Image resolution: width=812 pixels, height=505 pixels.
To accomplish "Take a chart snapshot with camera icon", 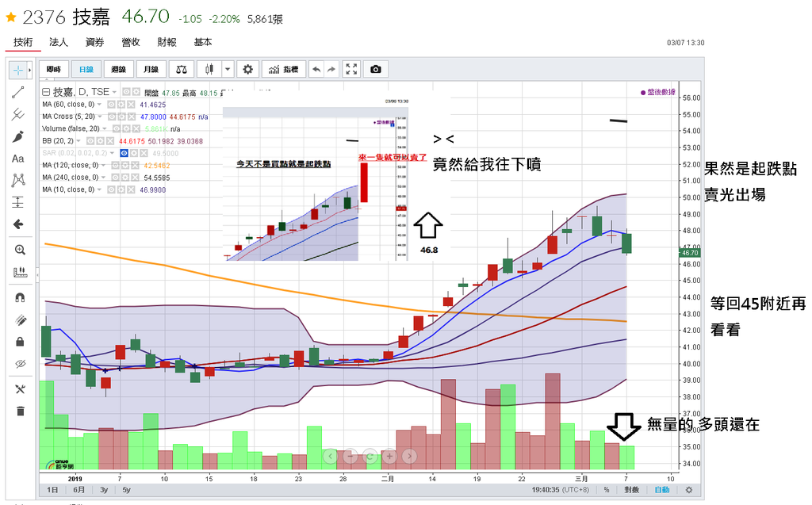I will [376, 70].
